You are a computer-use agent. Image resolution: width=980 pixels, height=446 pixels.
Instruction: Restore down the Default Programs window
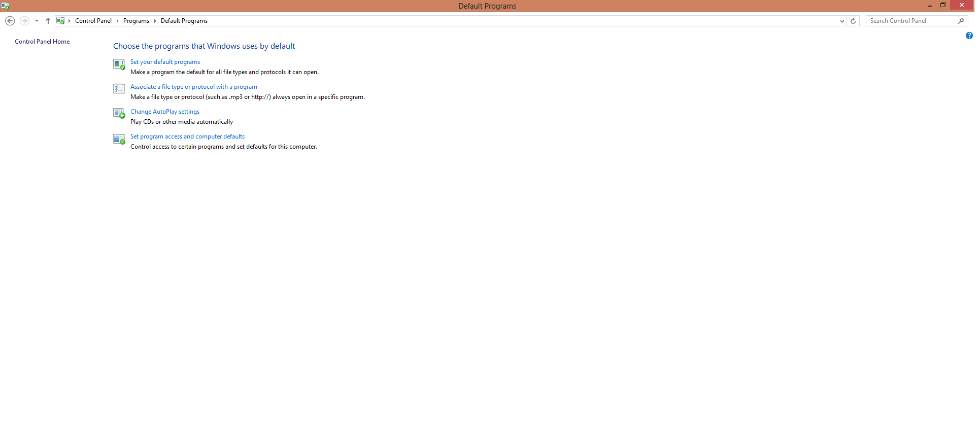pyautogui.click(x=943, y=5)
